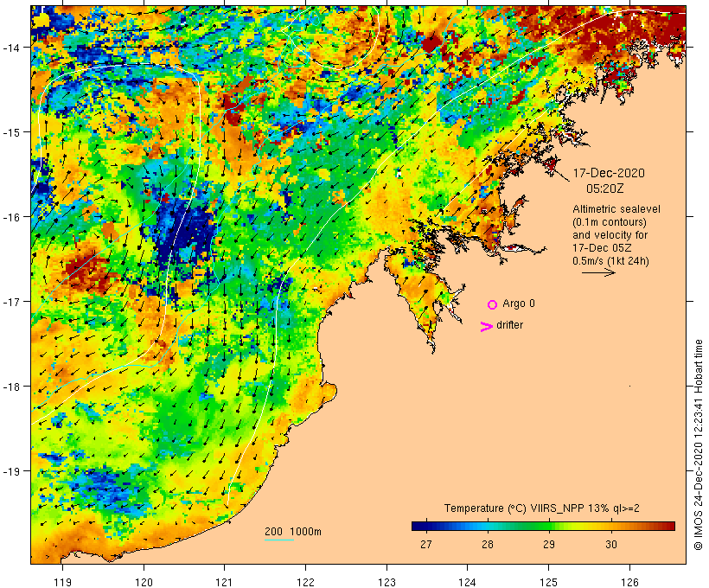This screenshot has width=709, height=588.
Task: Click the colorbar label '30'
Action: (x=611, y=544)
